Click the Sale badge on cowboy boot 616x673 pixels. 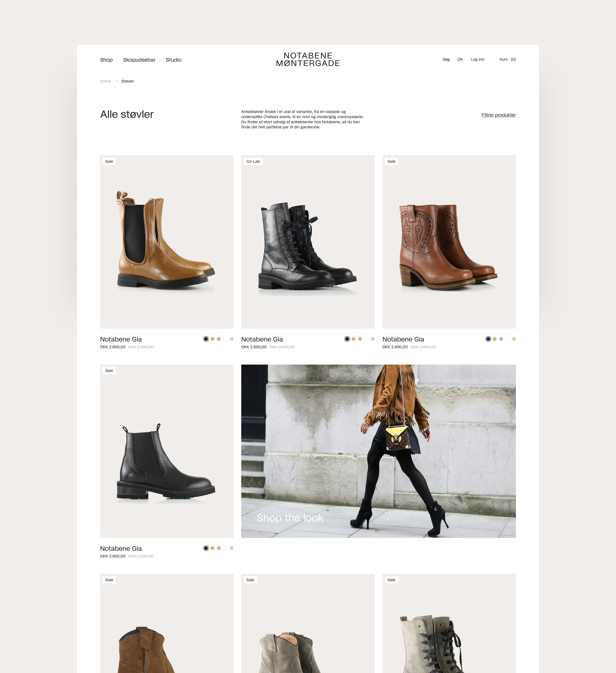[391, 161]
